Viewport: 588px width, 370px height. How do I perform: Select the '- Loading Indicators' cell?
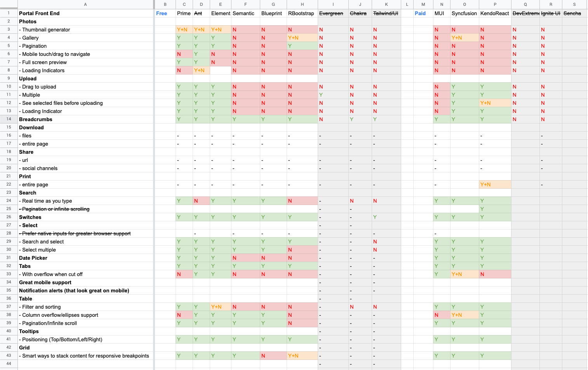(85, 70)
